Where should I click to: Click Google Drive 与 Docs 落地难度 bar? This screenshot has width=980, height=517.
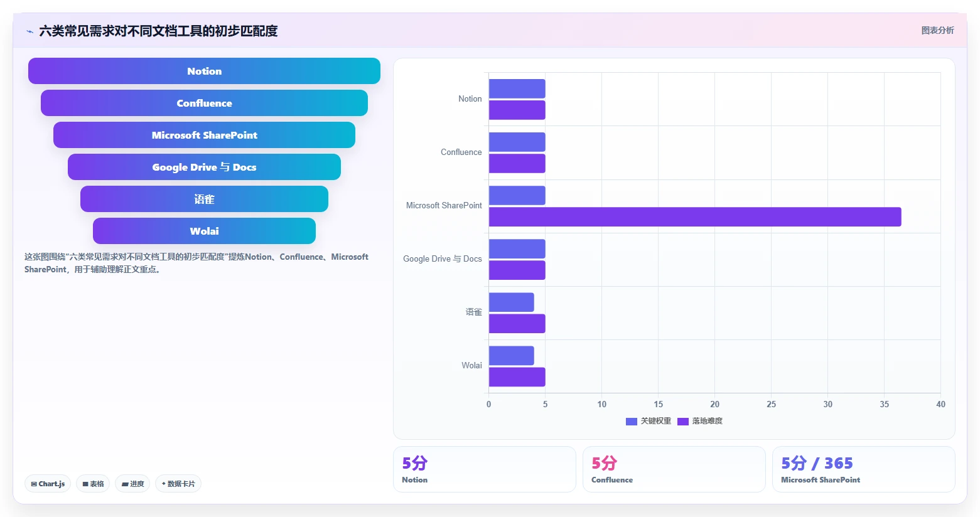coord(517,270)
